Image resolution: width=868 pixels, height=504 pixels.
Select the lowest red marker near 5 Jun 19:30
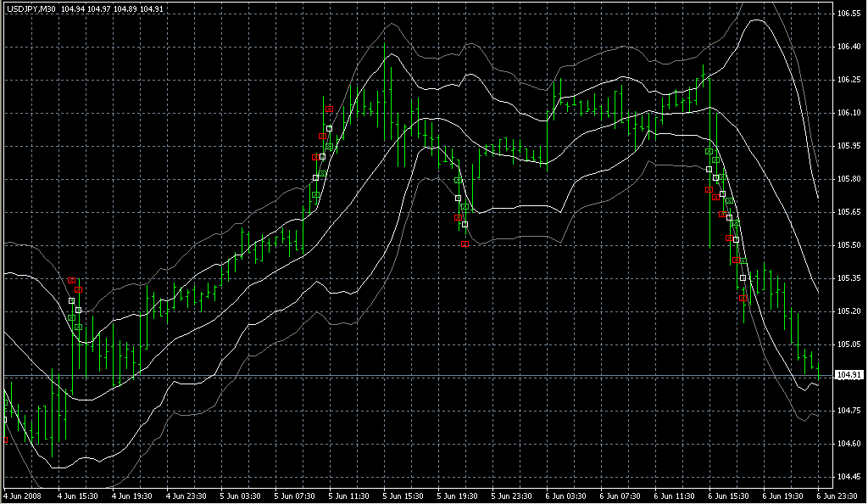tap(465, 244)
